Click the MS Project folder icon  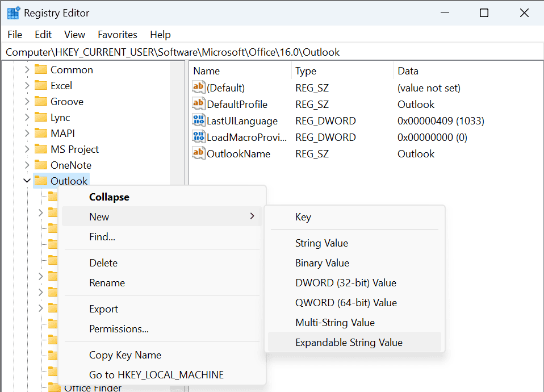41,149
